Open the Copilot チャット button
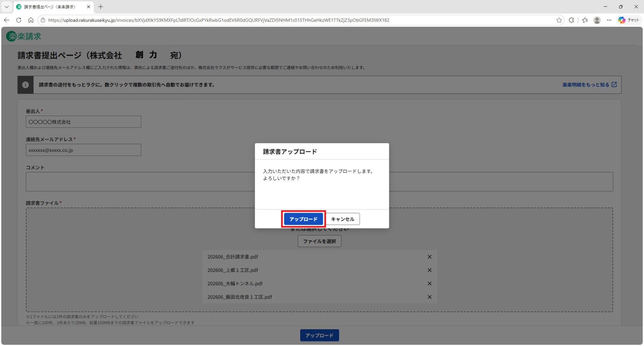The height and width of the screenshot is (346, 644). (x=629, y=20)
